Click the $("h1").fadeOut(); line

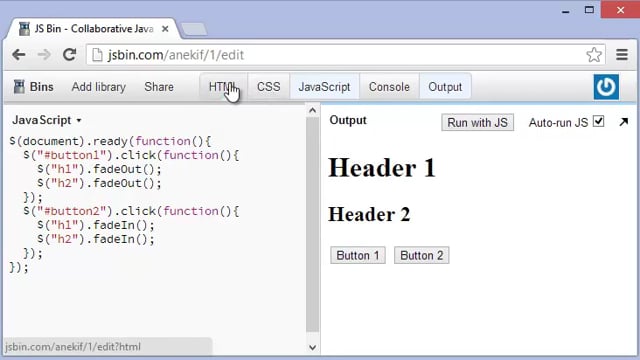(99, 169)
